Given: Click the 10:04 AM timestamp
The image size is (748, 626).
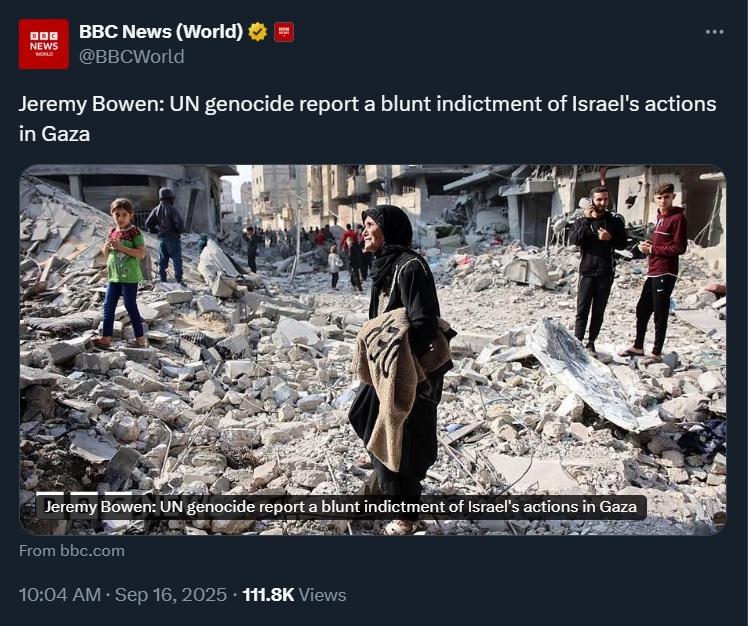Looking at the screenshot, I should pyautogui.click(x=60, y=595).
